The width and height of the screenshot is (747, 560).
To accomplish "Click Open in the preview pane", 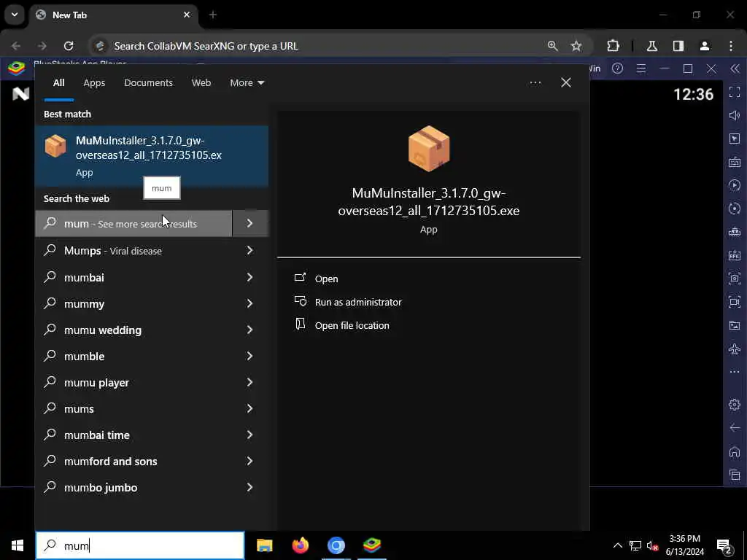I will (x=326, y=279).
